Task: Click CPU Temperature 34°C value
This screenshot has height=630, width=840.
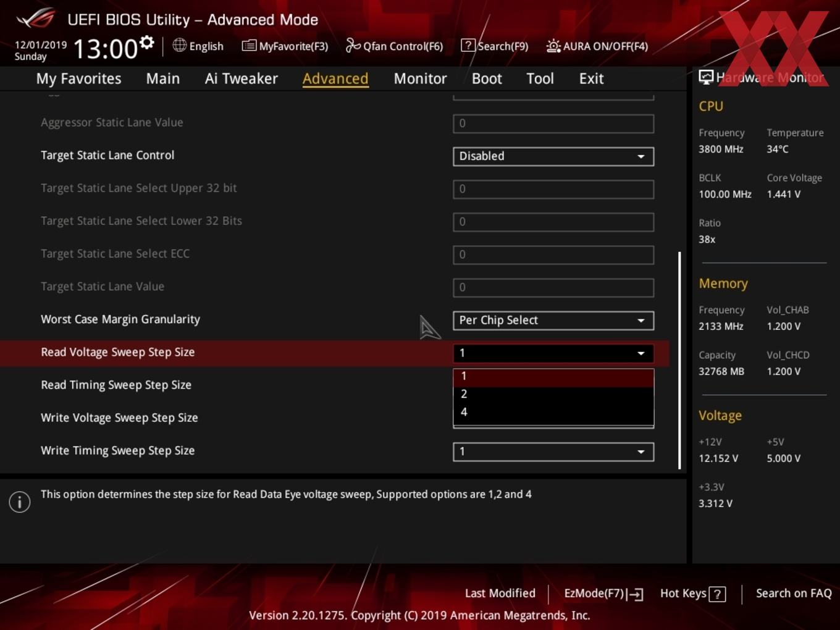Action: 778,149
